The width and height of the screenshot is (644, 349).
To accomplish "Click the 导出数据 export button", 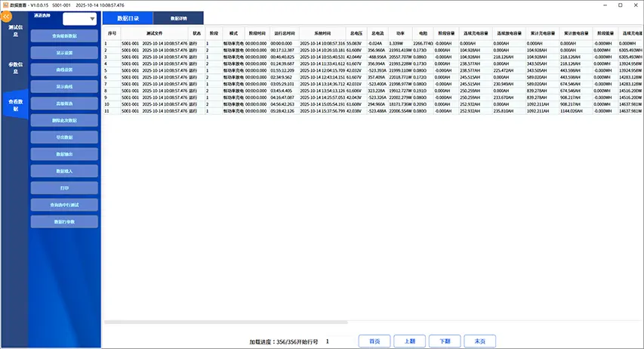I will point(64,137).
